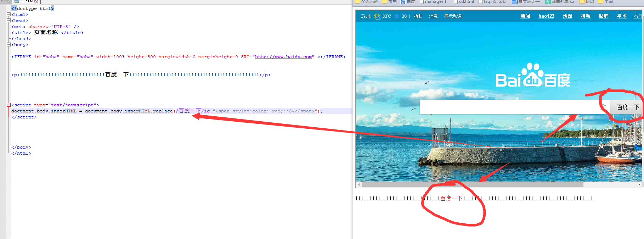This screenshot has width=644, height=239.
Task: Click the iframe horizontal scrollbar thumb
Action: click(x=473, y=184)
